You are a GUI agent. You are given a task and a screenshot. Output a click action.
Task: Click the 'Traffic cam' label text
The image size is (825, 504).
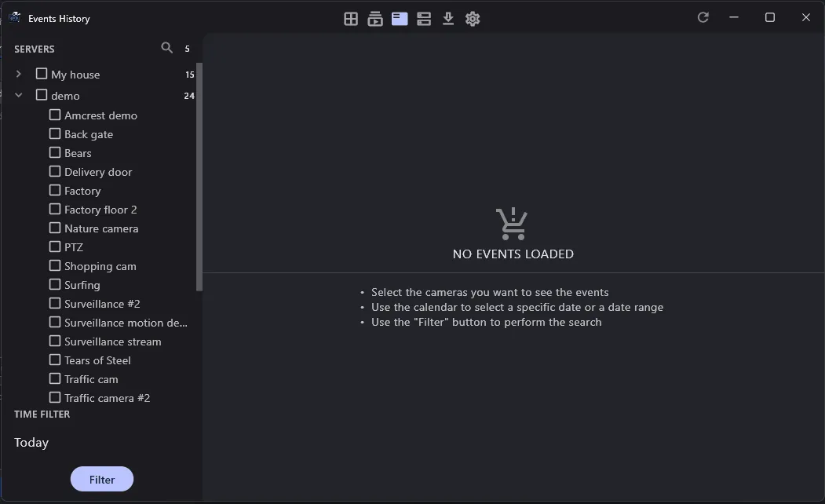pyautogui.click(x=91, y=379)
